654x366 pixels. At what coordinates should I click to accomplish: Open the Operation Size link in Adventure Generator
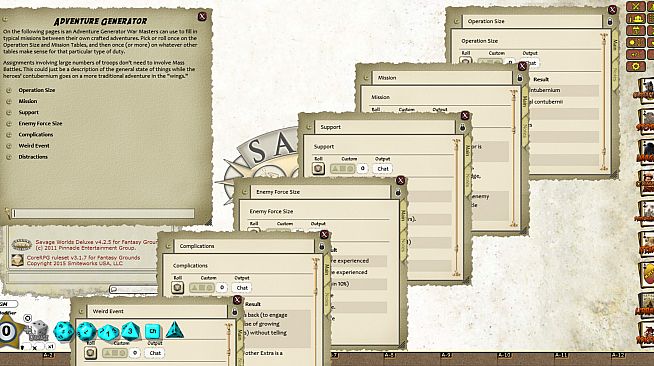36,90
